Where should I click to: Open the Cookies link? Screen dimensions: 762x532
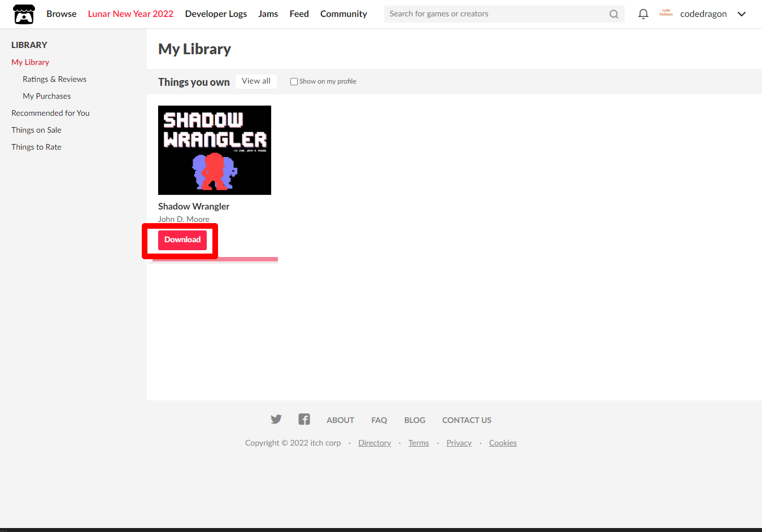point(503,443)
